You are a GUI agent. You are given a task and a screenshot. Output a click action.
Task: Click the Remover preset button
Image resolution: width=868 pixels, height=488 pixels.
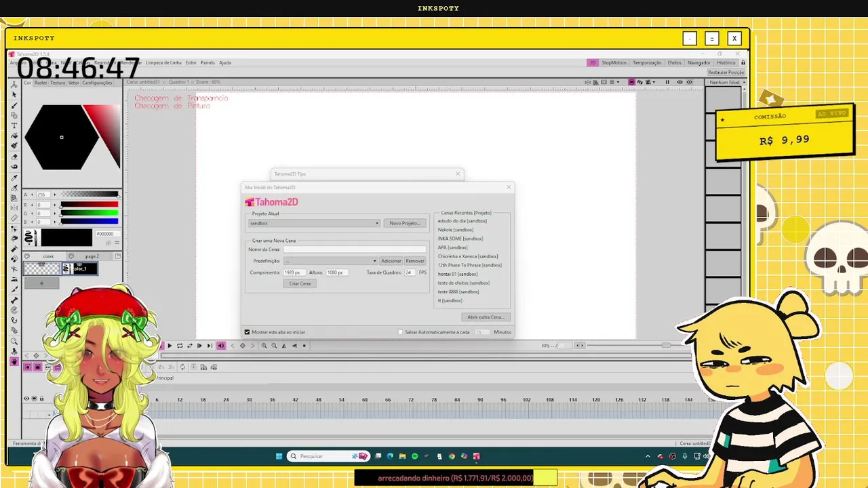point(415,261)
